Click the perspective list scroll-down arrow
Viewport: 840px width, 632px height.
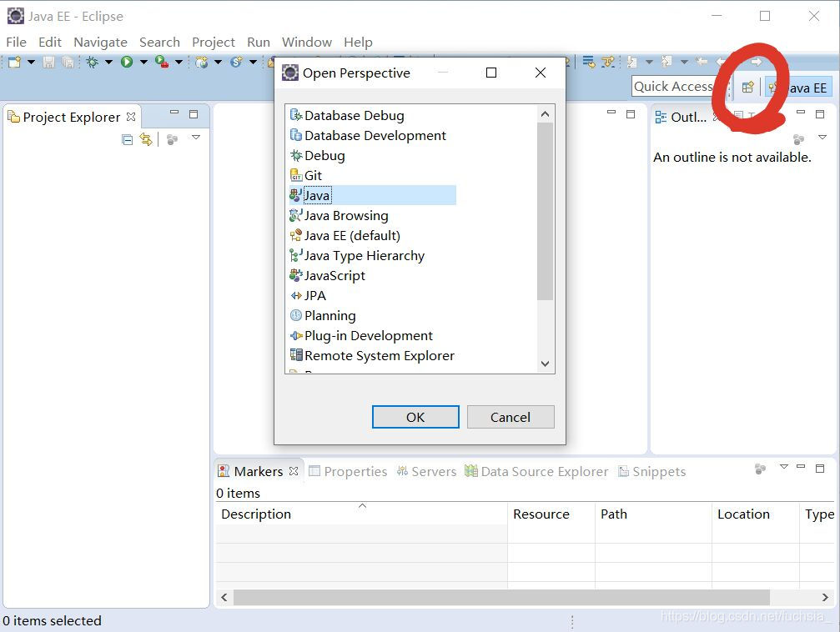tap(546, 364)
